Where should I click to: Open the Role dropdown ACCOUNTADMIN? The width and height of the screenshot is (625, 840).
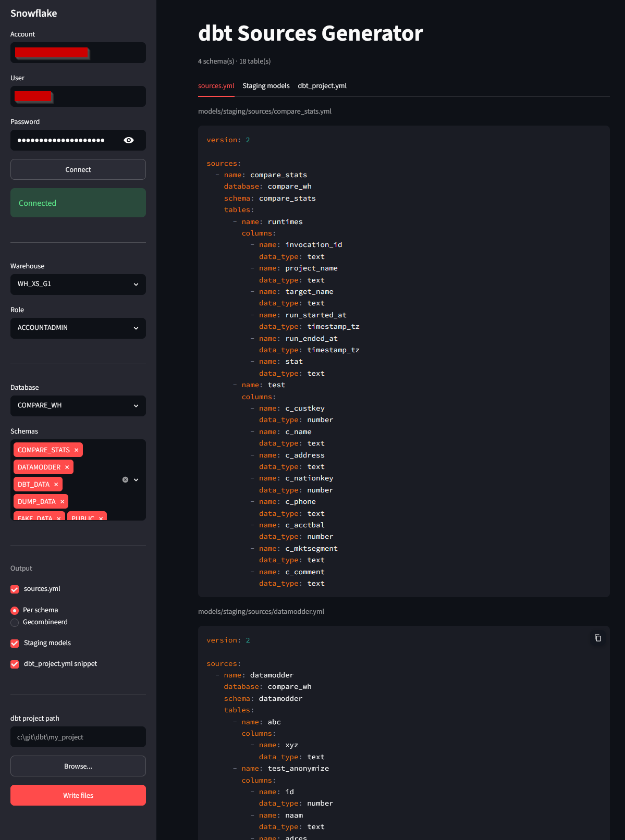tap(78, 328)
